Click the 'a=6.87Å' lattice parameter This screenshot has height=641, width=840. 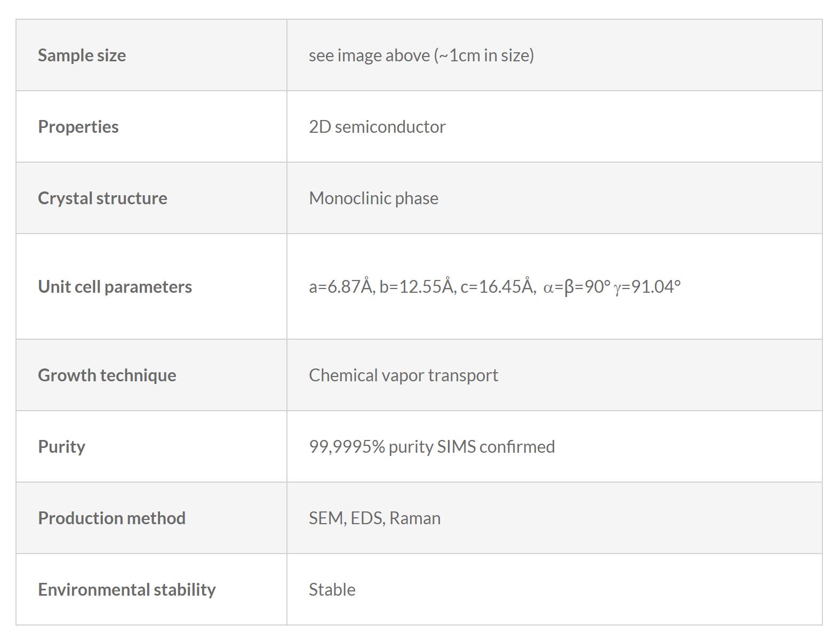tap(341, 287)
